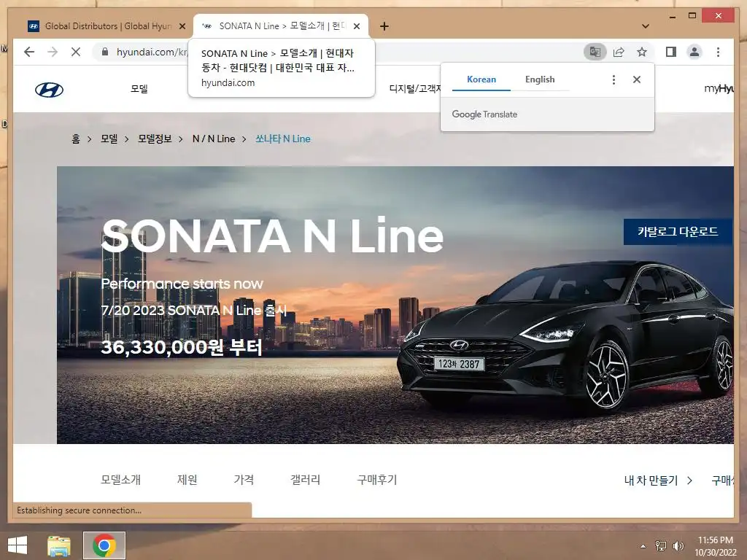The image size is (747, 560).
Task: Select Korean in the translate popup
Action: [x=481, y=79]
